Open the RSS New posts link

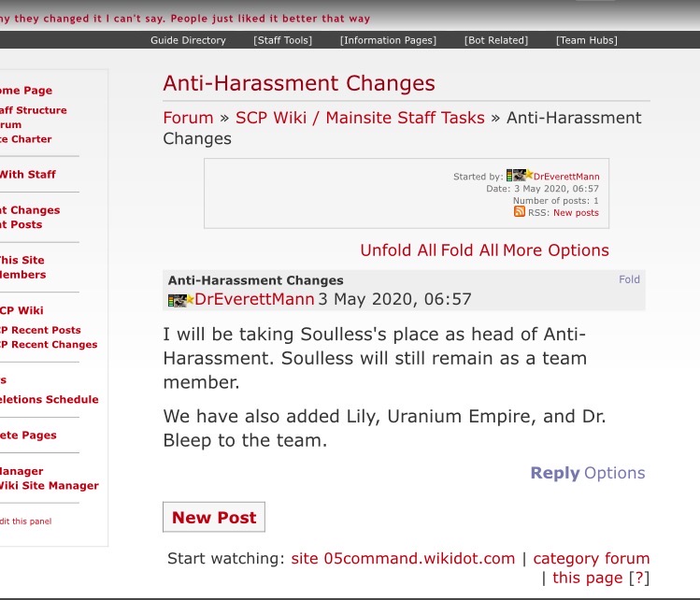pyautogui.click(x=576, y=212)
